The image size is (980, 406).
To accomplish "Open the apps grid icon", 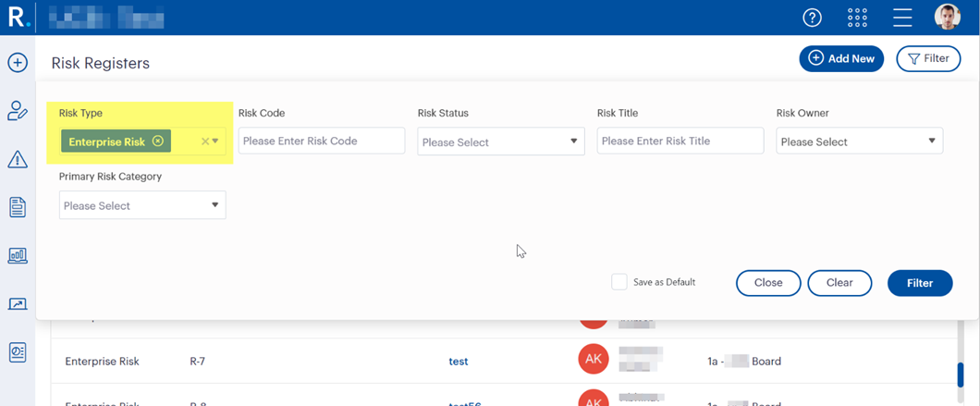I will coord(857,18).
